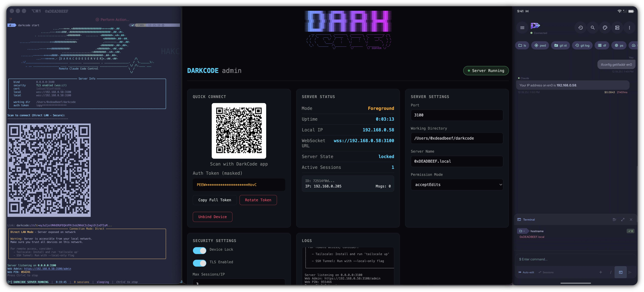
Task: Click the search magnifier icon
Action: [x=593, y=28]
